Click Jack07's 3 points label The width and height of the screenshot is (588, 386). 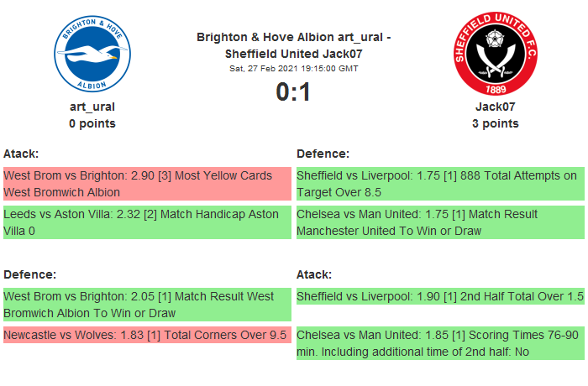495,123
